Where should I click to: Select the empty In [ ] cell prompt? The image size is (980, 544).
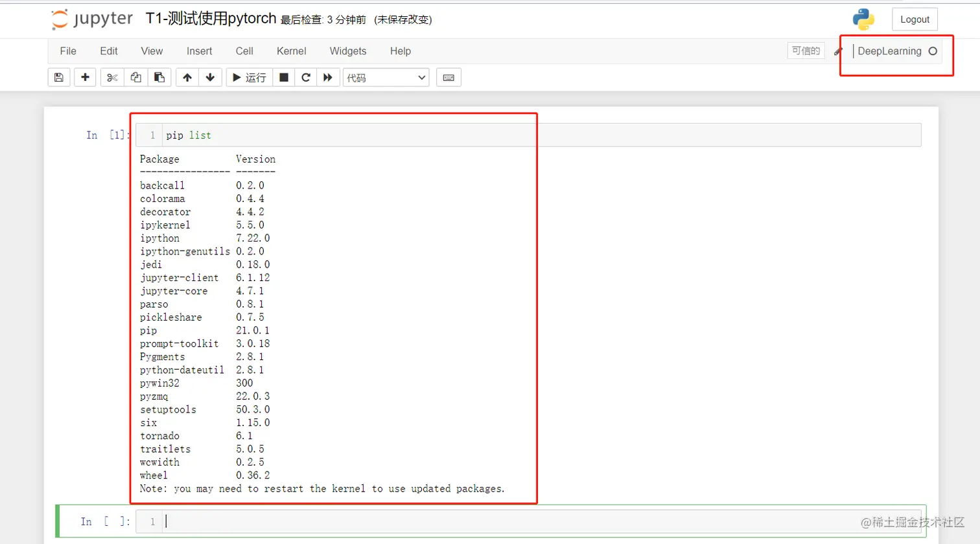coord(105,522)
